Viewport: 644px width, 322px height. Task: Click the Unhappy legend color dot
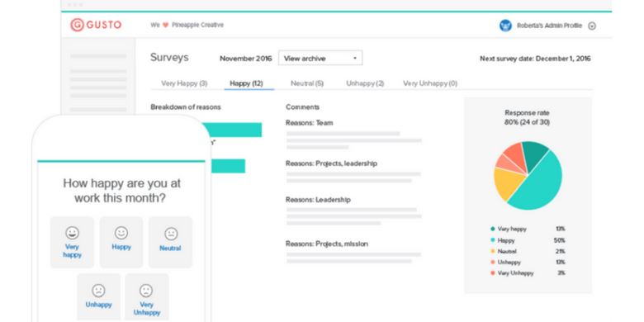tap(492, 262)
